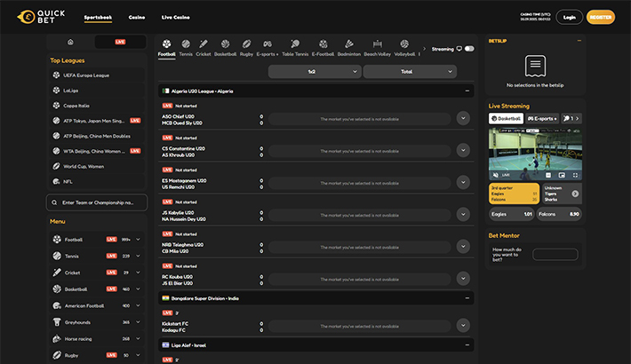The image size is (631, 364).
Task: Open the 1x2 market dropdown
Action: (314, 71)
